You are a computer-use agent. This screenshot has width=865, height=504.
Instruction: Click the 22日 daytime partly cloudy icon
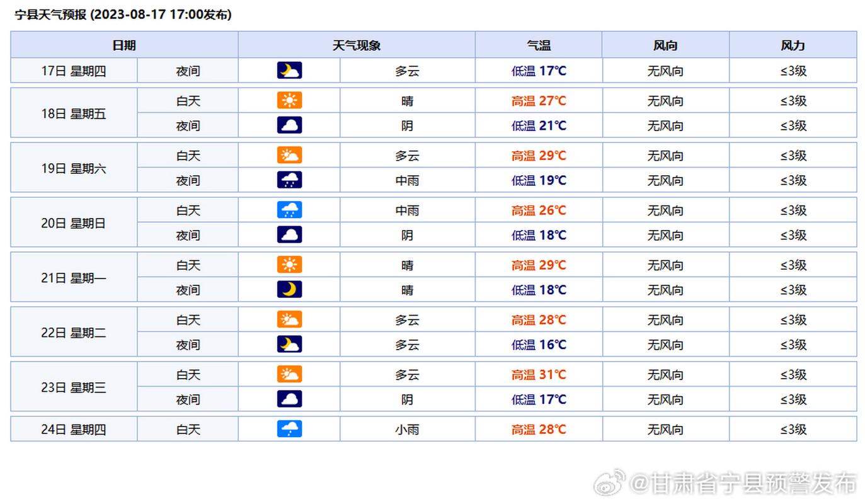click(289, 319)
